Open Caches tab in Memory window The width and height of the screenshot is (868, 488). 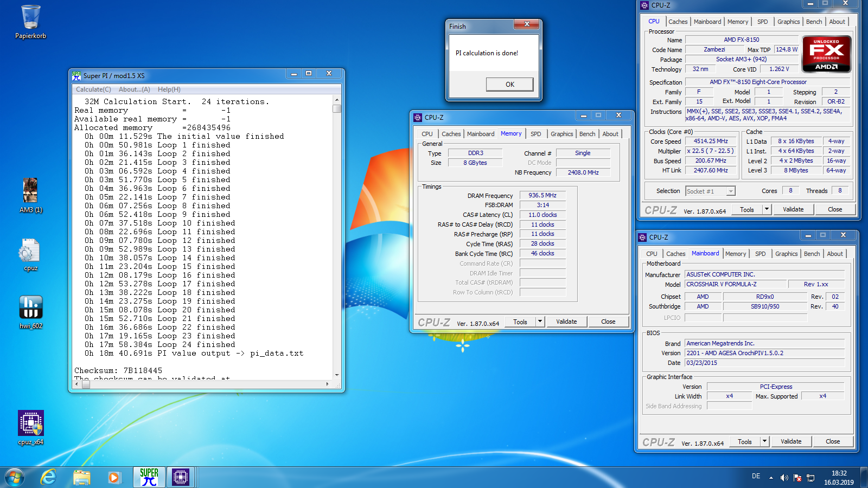tap(451, 134)
